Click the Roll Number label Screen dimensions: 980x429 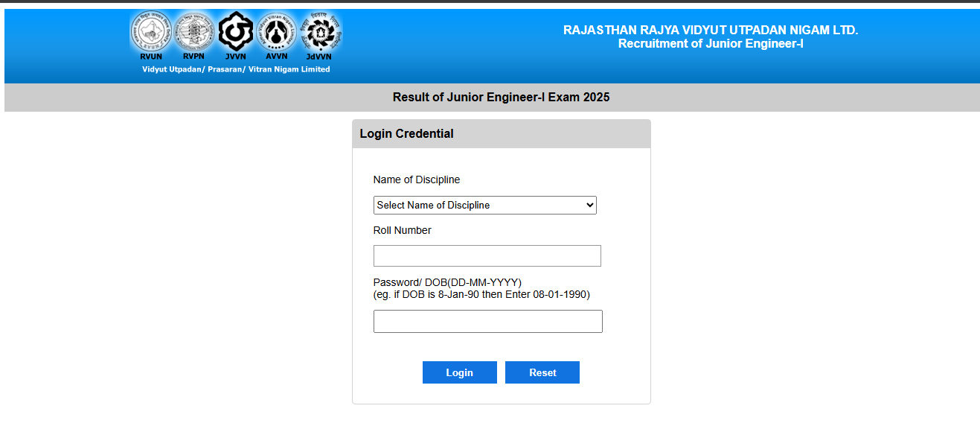(403, 230)
